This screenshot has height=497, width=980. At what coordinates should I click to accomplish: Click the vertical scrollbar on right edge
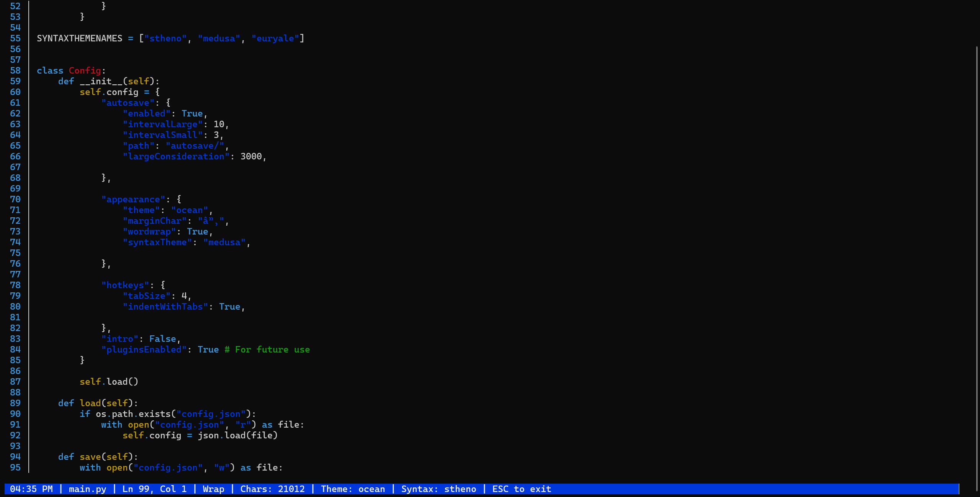tap(976, 268)
